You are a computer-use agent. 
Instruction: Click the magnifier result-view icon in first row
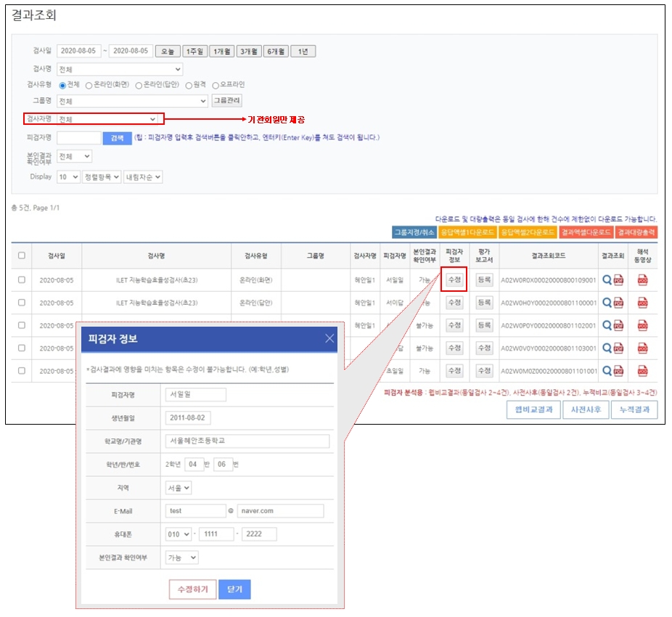click(x=607, y=279)
